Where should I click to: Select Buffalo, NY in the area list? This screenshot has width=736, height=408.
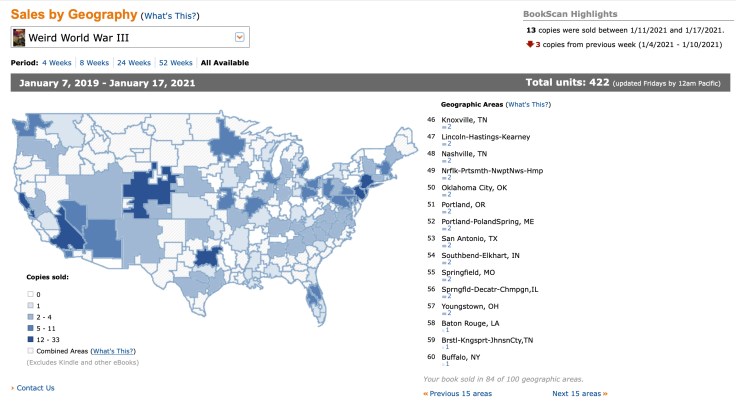click(x=462, y=355)
